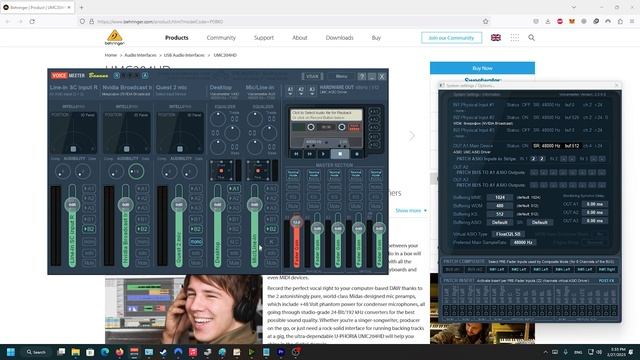Image resolution: width=640 pixels, height=360 pixels.
Task: Click Join our Community button
Action: pyautogui.click(x=451, y=38)
